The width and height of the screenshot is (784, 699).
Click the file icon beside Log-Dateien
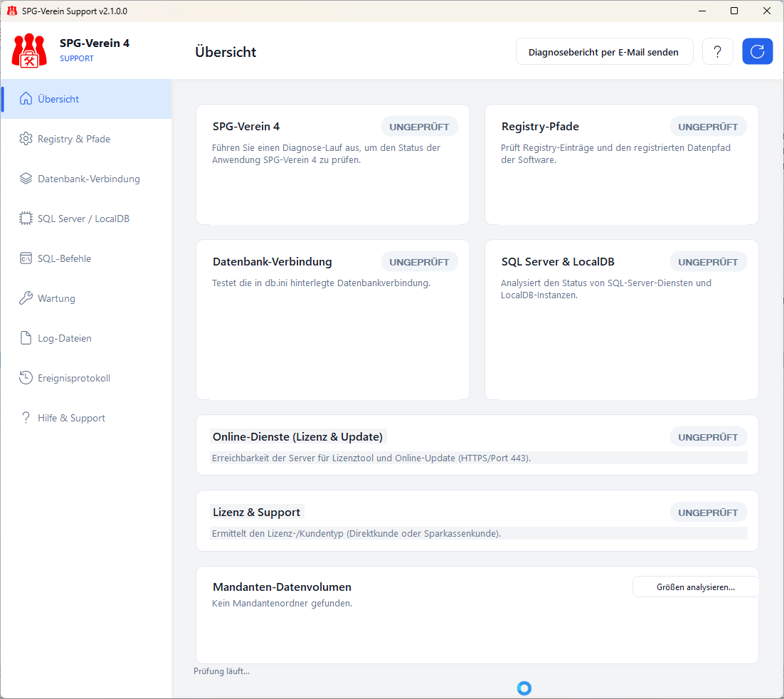[26, 337]
